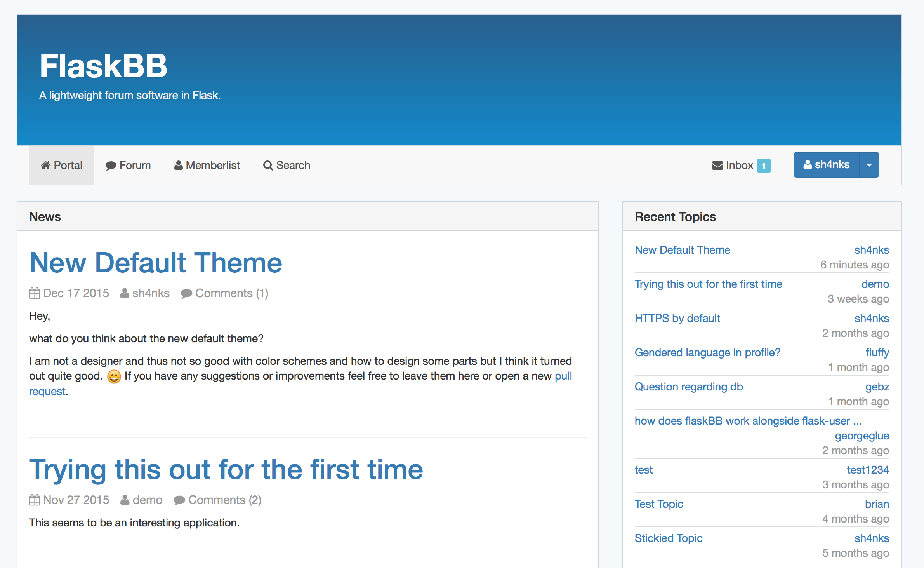The width and height of the screenshot is (924, 568).
Task: Open 'Trying this out for the first time' headline
Action: pos(226,469)
